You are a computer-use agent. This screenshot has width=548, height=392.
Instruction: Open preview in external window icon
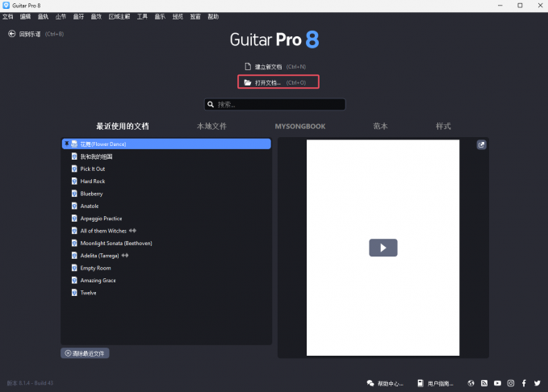tap(481, 144)
